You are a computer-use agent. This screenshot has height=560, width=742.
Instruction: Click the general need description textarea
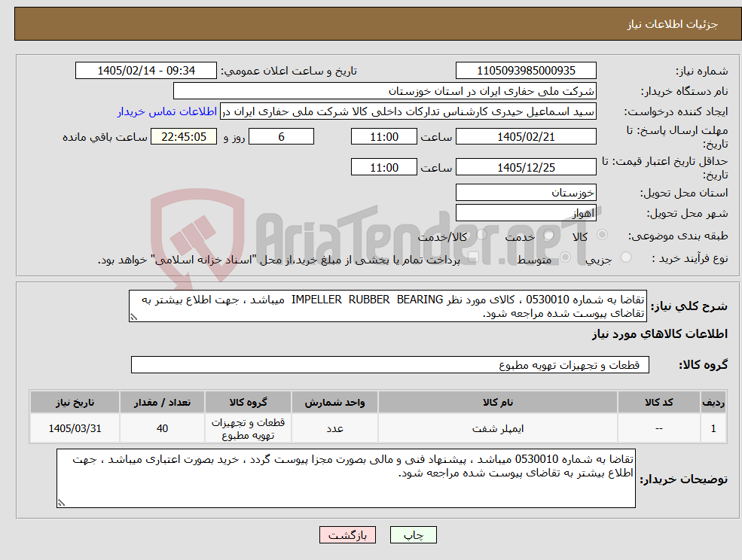(387, 306)
